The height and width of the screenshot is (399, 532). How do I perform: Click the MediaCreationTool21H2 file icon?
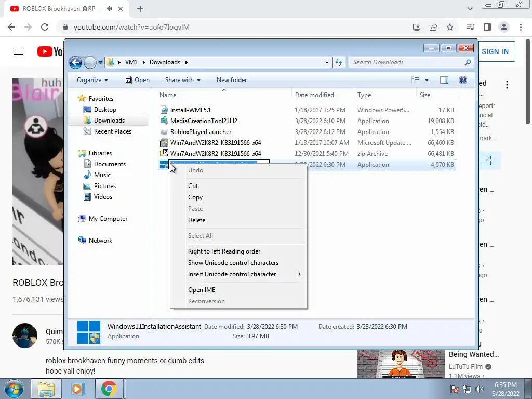coord(164,121)
